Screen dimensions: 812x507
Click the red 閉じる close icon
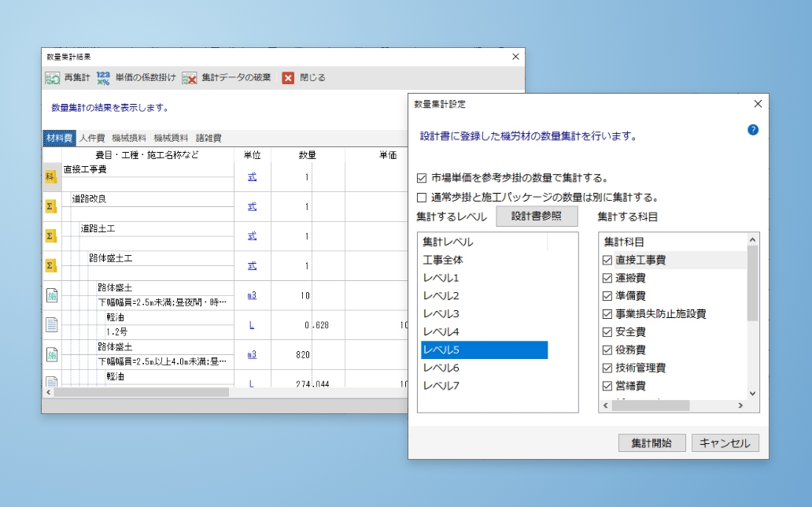pyautogui.click(x=288, y=78)
